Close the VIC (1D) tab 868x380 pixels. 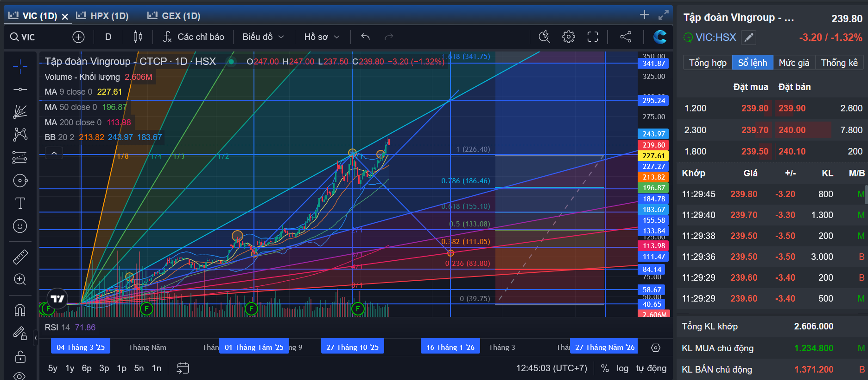point(65,17)
